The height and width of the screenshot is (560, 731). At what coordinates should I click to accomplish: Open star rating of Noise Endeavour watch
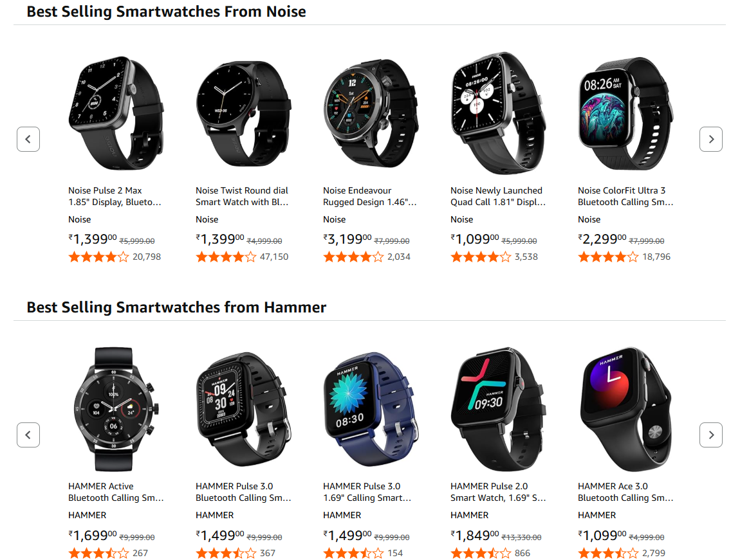(x=353, y=257)
